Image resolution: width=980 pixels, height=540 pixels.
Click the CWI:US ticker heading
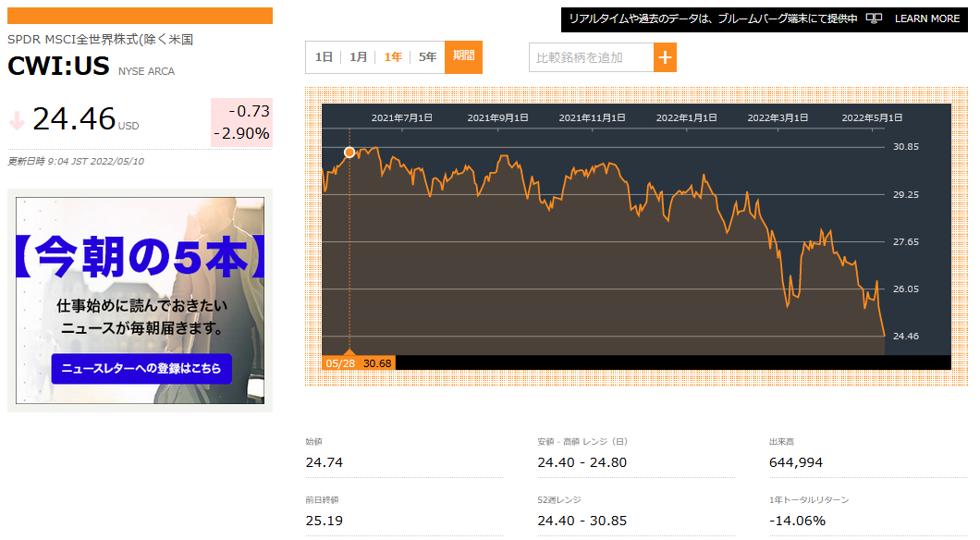coord(58,66)
